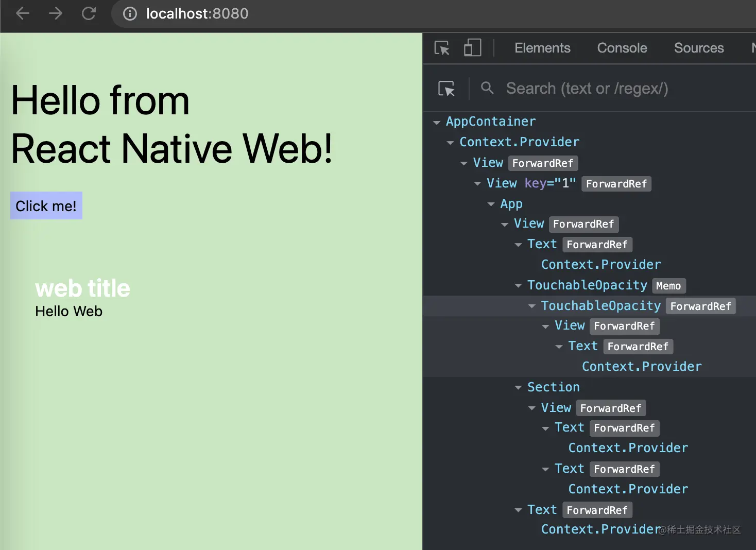The image size is (756, 550).
Task: Click the localhost:8080 address bar
Action: point(309,13)
